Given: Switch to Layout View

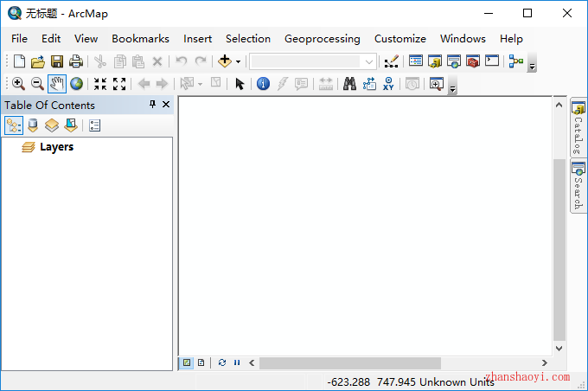Looking at the screenshot, I should 201,362.
